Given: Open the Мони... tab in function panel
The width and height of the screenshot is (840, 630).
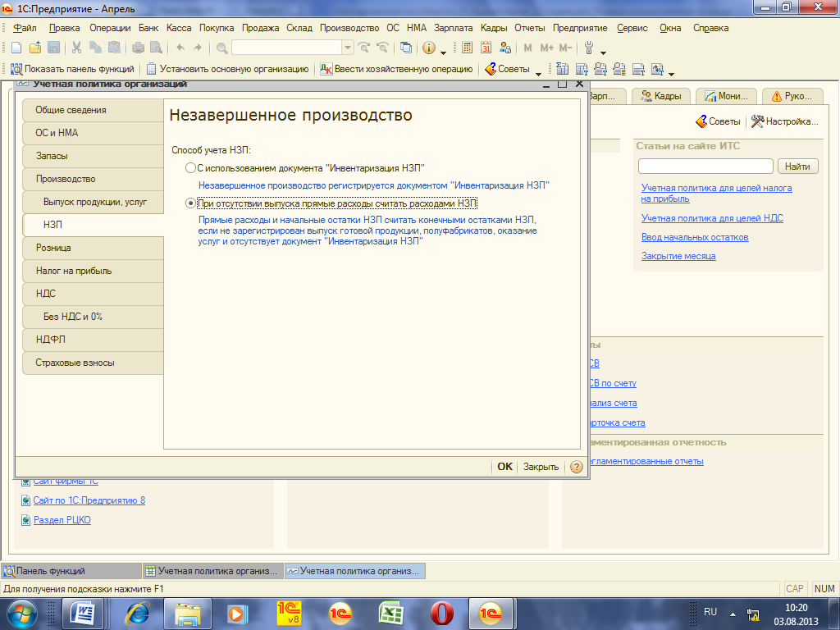Looking at the screenshot, I should pyautogui.click(x=726, y=96).
